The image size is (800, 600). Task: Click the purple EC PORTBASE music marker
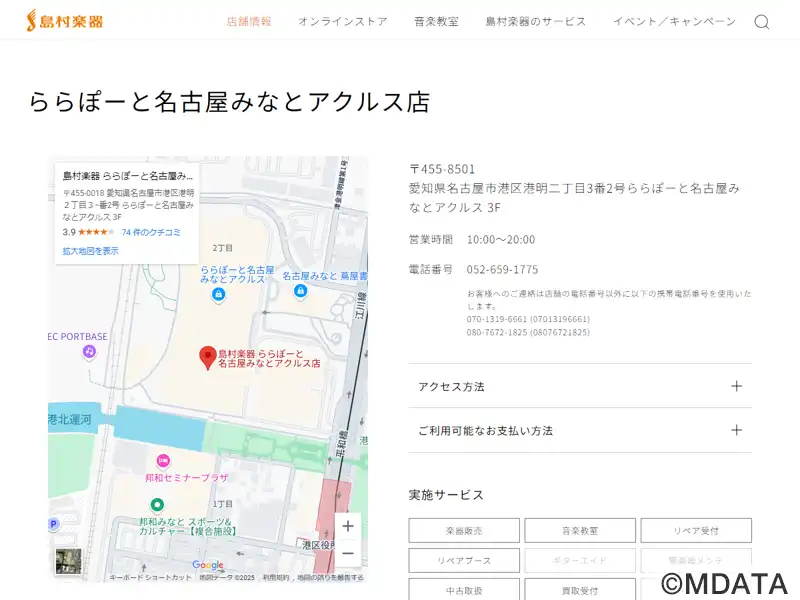click(89, 352)
